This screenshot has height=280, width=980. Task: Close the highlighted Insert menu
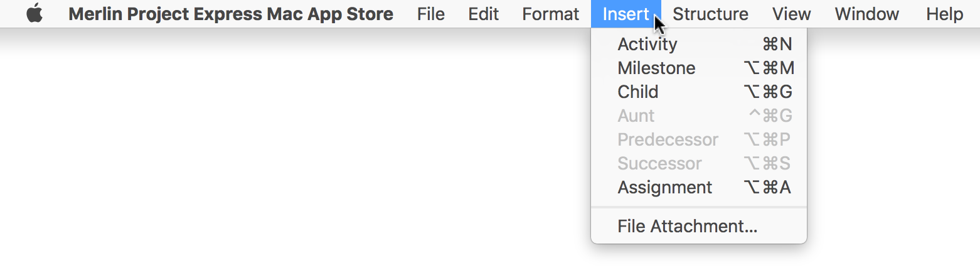pos(626,14)
